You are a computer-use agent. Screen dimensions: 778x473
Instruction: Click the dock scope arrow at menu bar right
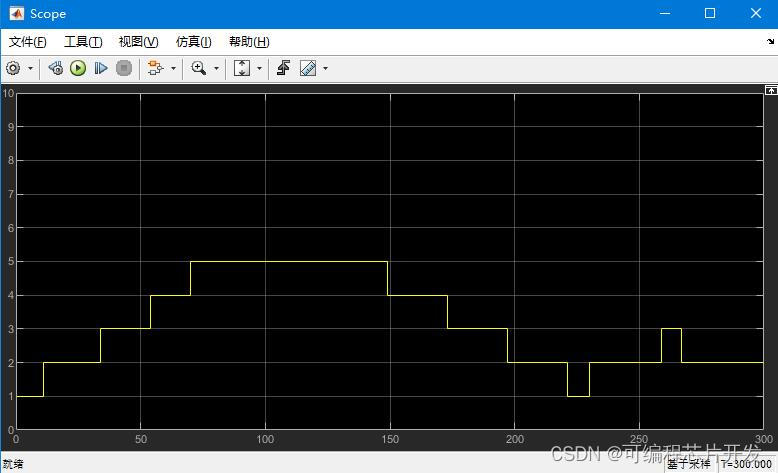point(771,42)
